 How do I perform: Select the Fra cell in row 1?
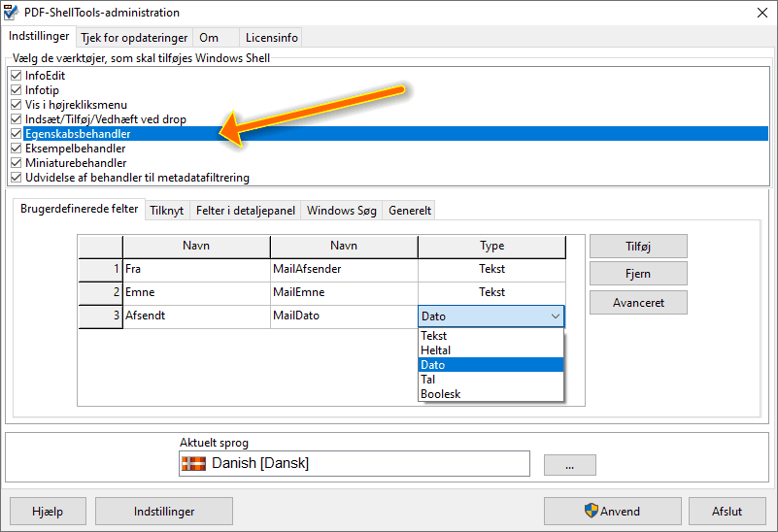[x=196, y=269]
